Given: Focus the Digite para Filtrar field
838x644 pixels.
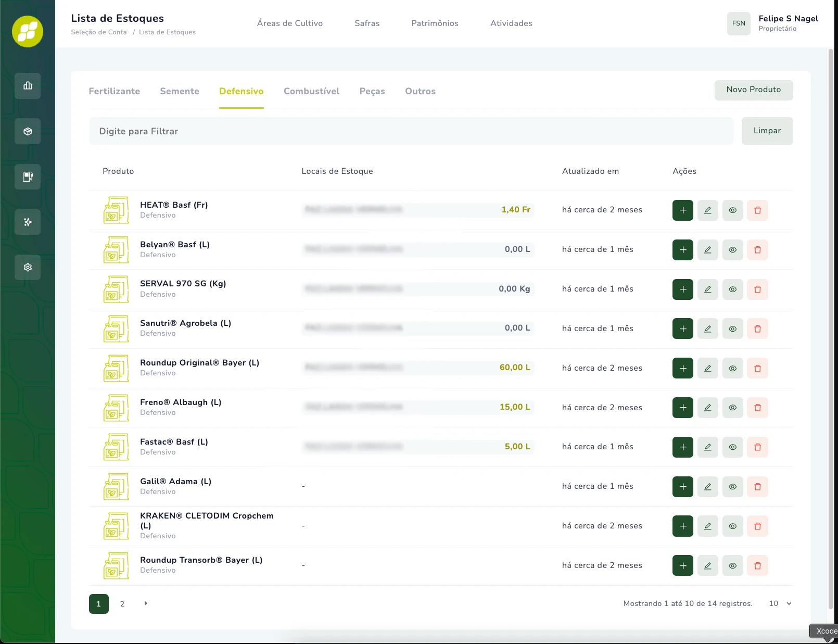Looking at the screenshot, I should (x=411, y=131).
